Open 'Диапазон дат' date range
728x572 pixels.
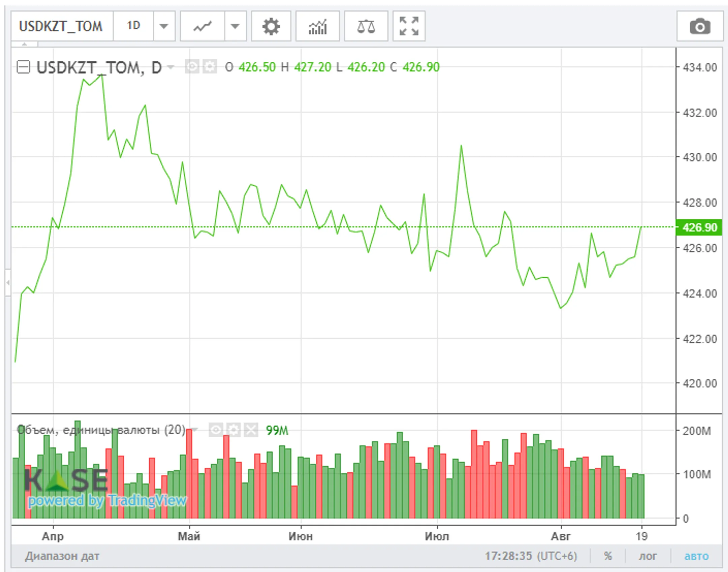(62, 556)
